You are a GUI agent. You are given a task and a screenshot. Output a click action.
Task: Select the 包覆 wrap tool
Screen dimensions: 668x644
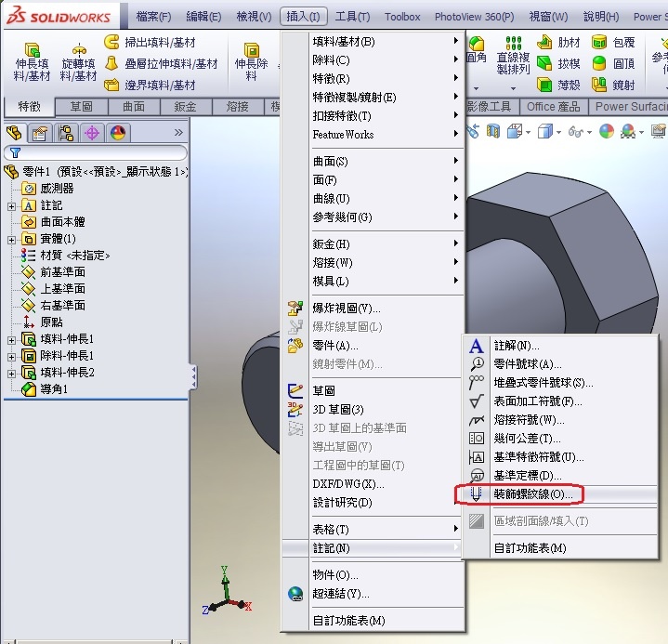coord(613,42)
